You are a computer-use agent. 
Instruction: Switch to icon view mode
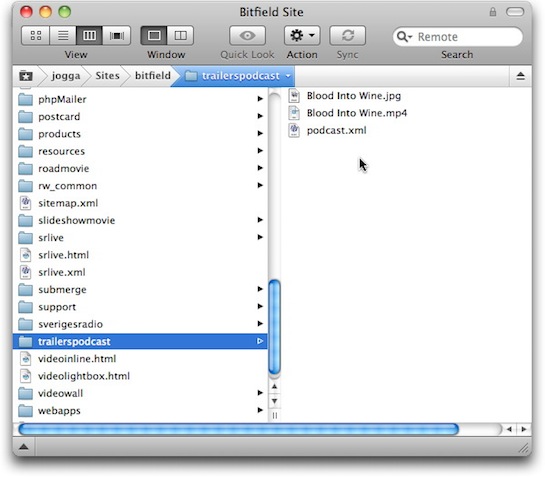(x=35, y=35)
